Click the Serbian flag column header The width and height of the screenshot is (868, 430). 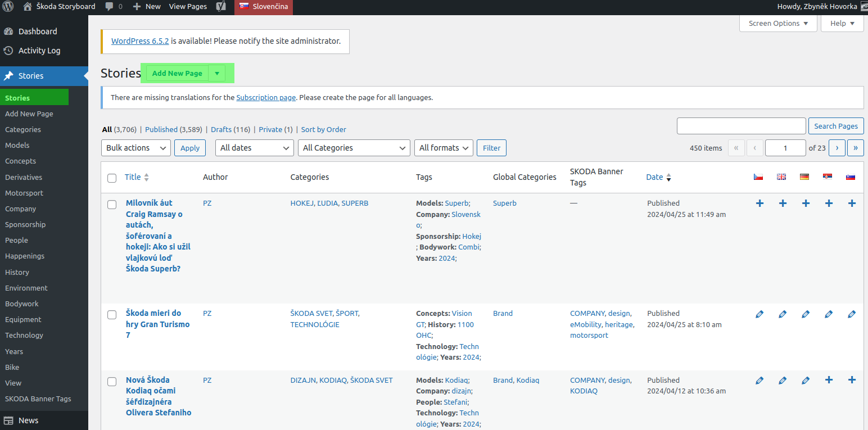(x=828, y=177)
